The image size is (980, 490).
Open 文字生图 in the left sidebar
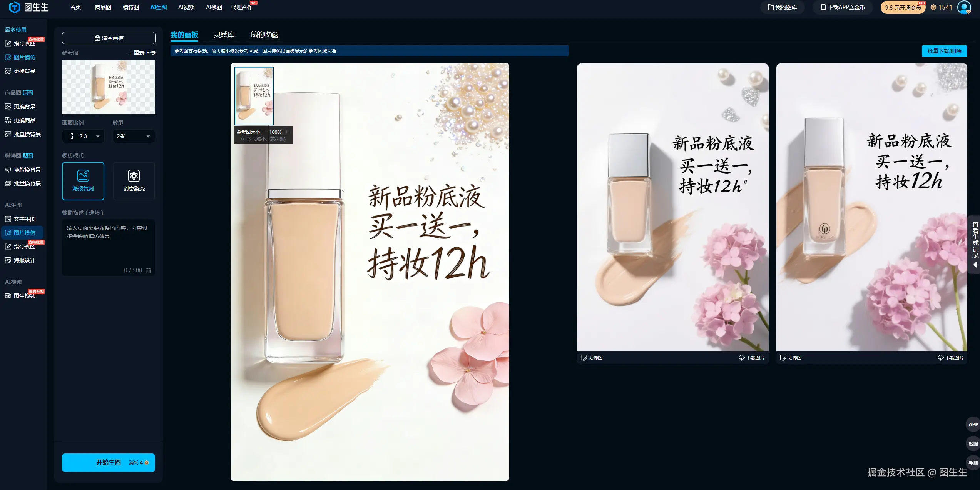coord(24,219)
